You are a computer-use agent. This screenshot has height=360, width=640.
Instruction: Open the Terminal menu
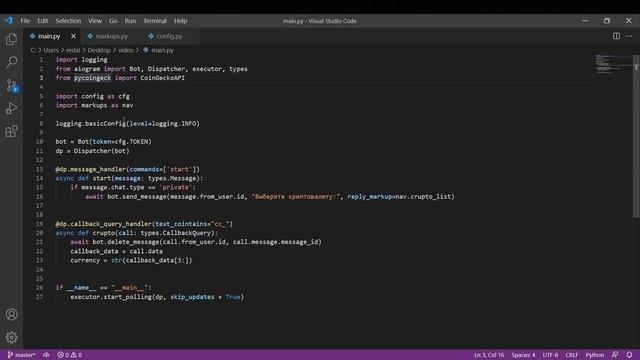[x=155, y=21]
